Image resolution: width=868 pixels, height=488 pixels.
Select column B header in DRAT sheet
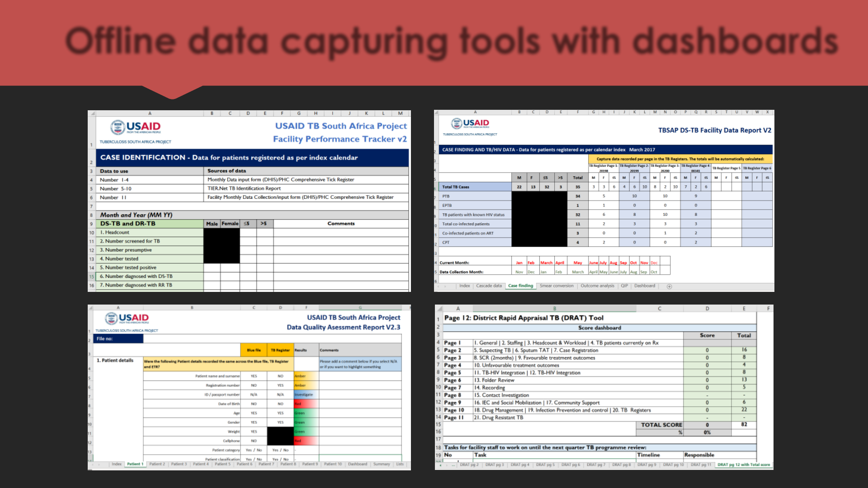[x=554, y=309]
